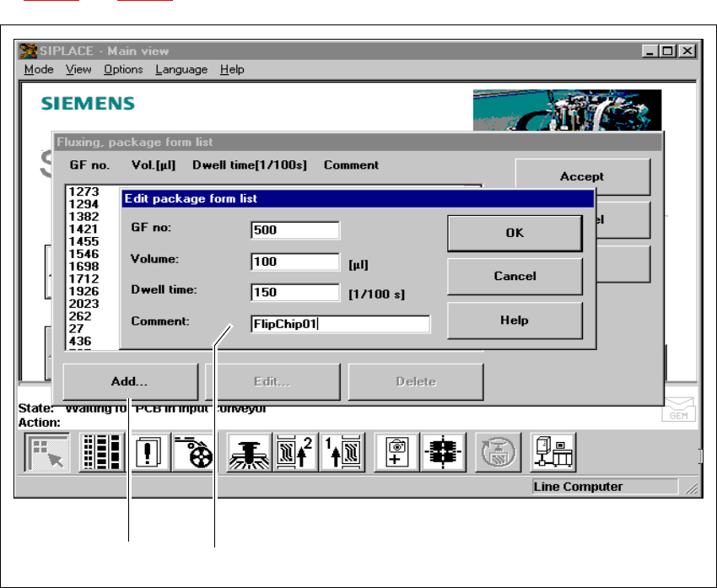Open the Options menu
This screenshot has width=717, height=588.
(123, 70)
